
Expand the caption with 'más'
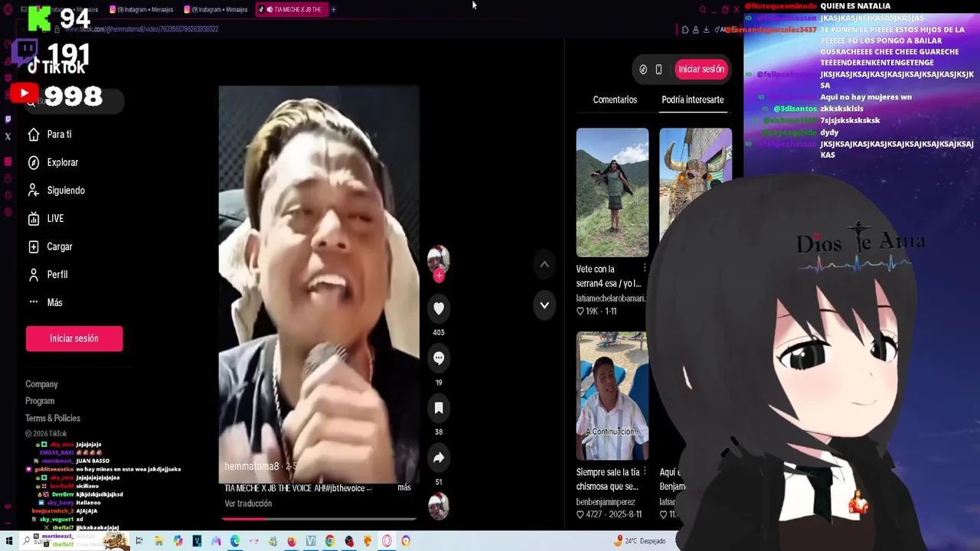404,487
